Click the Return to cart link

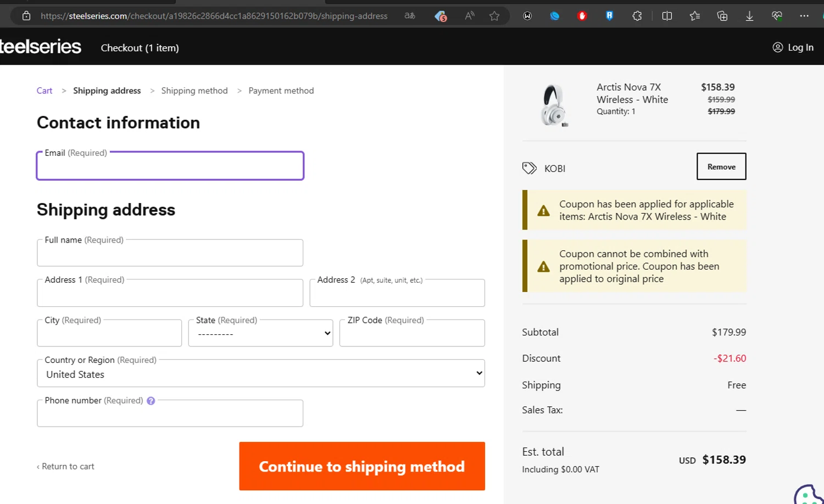(x=65, y=466)
